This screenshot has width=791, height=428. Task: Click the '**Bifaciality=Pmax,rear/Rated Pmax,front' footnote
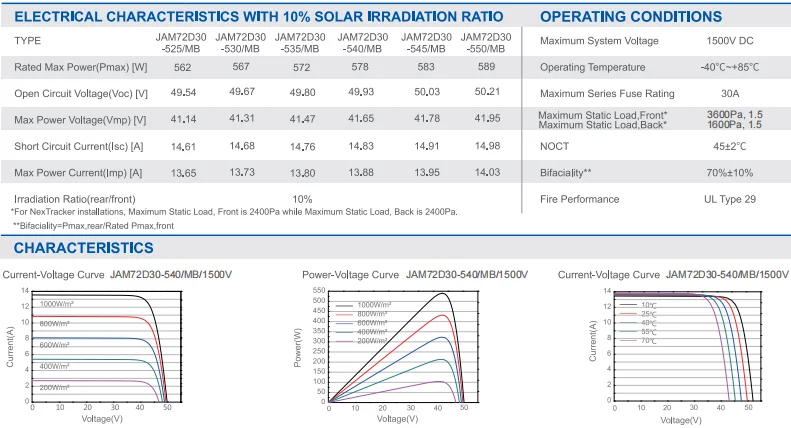tap(93, 226)
